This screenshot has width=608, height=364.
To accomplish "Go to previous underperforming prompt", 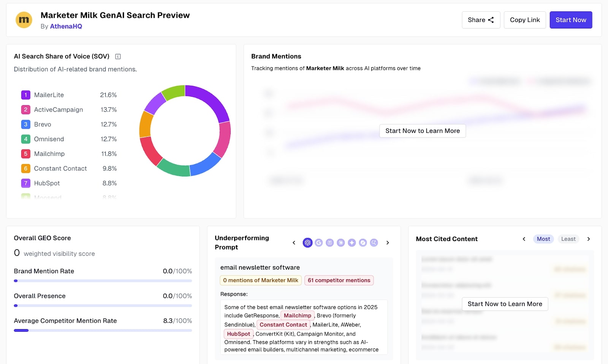I will [x=294, y=243].
